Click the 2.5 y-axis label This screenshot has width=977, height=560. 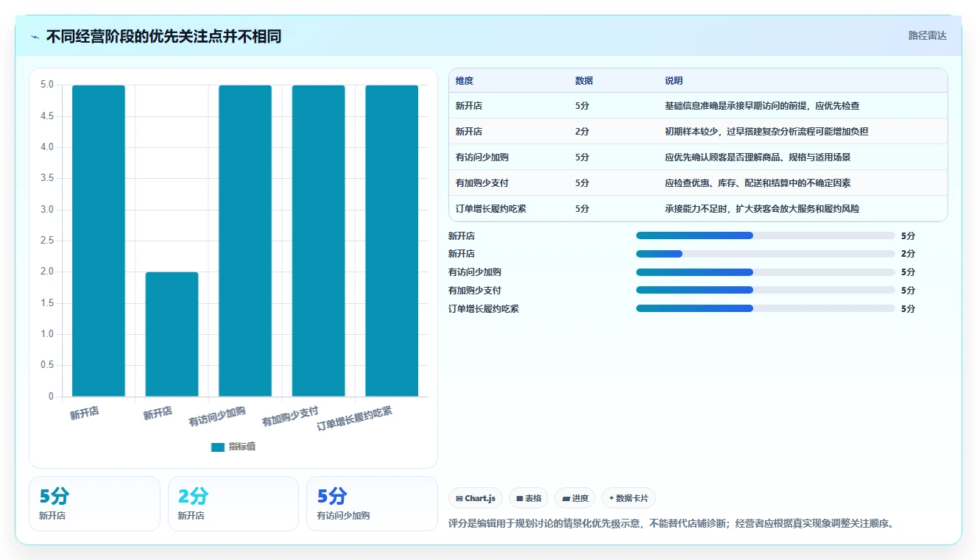[x=46, y=241]
